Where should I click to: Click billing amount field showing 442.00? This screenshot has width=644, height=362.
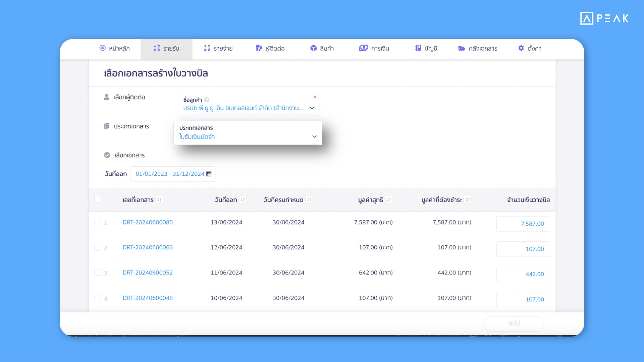click(x=523, y=274)
